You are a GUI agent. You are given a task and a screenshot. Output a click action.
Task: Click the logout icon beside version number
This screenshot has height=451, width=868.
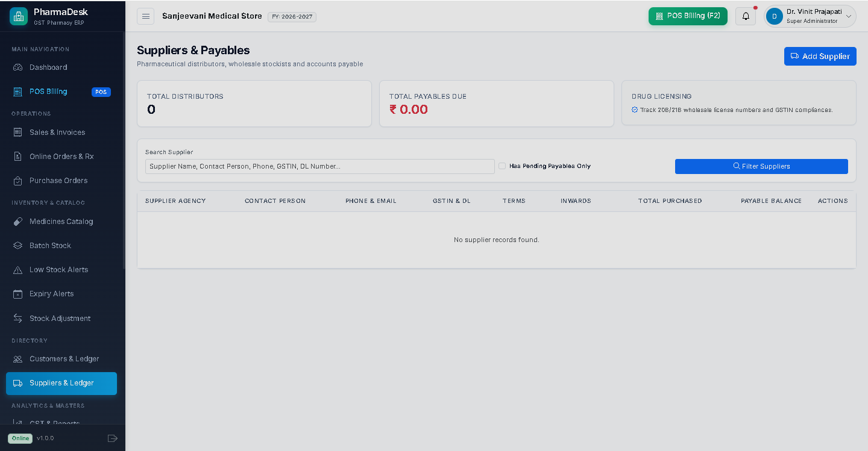(112, 438)
